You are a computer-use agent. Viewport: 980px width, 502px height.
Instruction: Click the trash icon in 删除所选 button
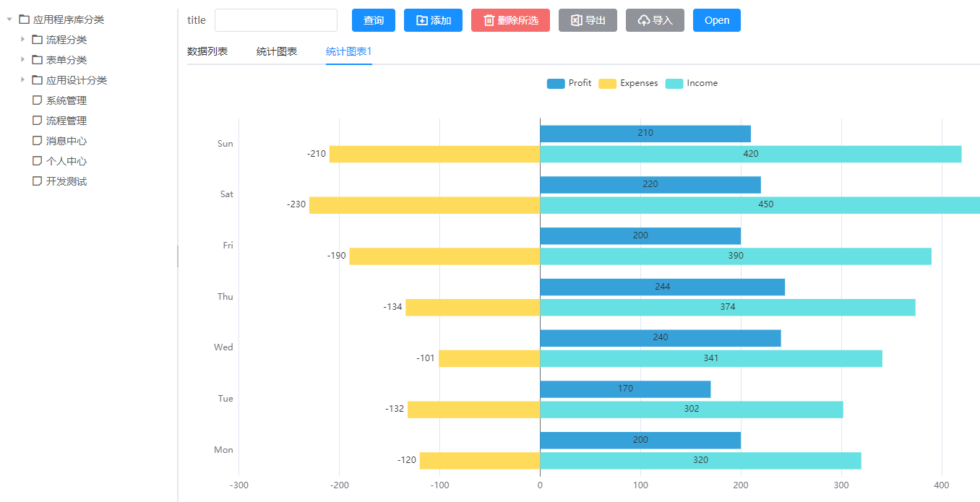[x=489, y=20]
